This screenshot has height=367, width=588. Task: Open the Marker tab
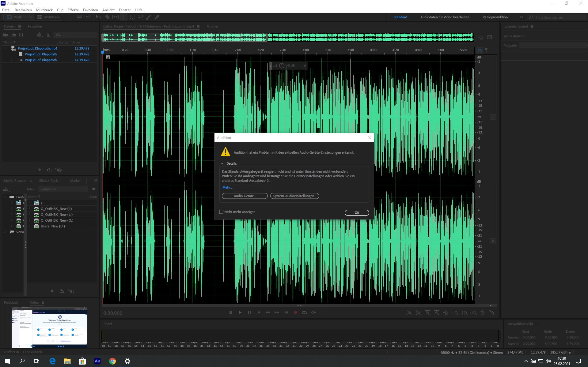pos(75,181)
